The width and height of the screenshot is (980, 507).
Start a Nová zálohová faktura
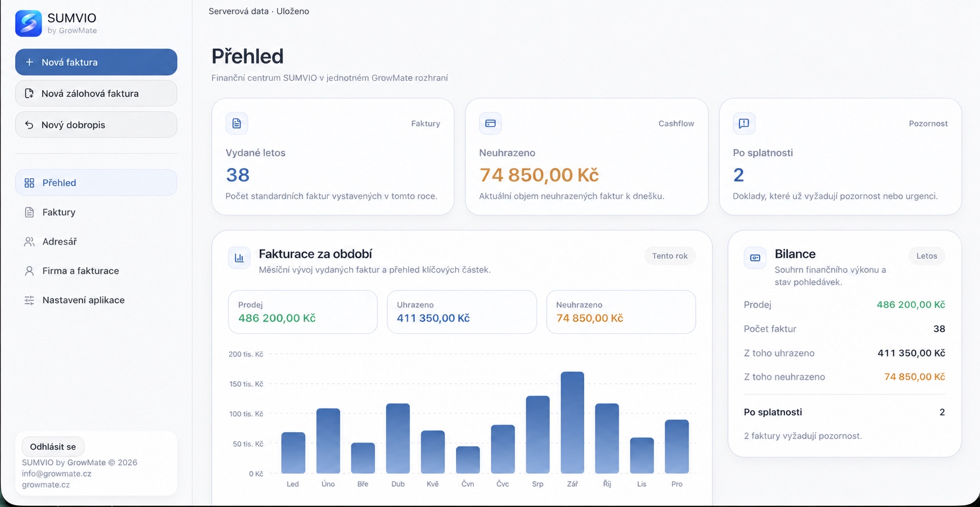coord(96,93)
